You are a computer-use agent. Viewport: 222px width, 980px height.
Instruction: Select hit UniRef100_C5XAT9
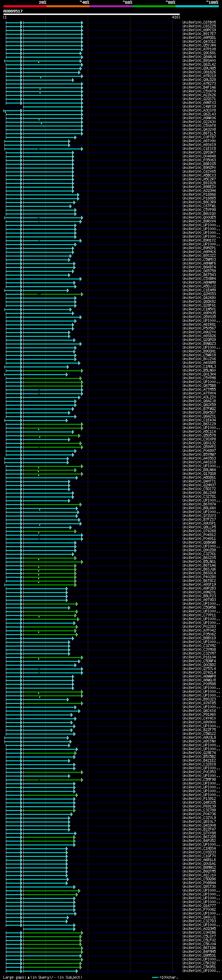click(x=199, y=91)
